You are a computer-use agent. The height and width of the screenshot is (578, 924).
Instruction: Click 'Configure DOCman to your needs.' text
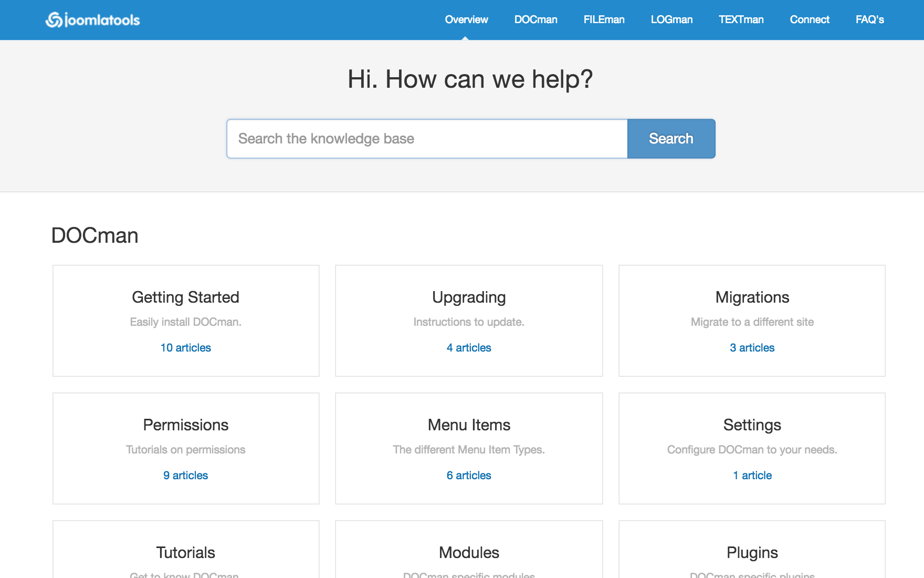point(752,450)
